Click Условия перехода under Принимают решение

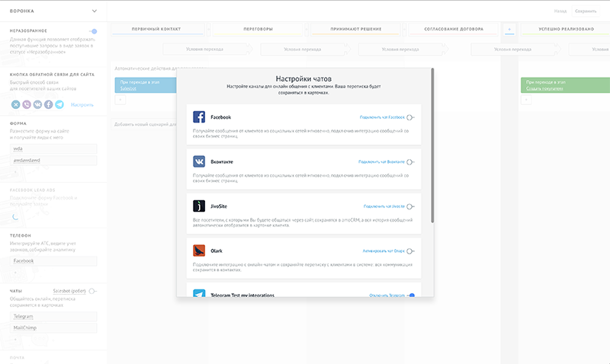403,49
